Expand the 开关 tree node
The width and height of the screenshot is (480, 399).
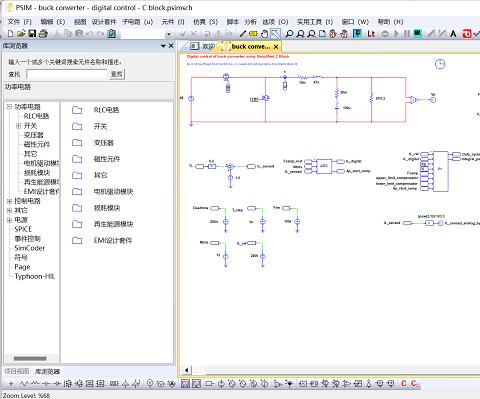click(18, 126)
